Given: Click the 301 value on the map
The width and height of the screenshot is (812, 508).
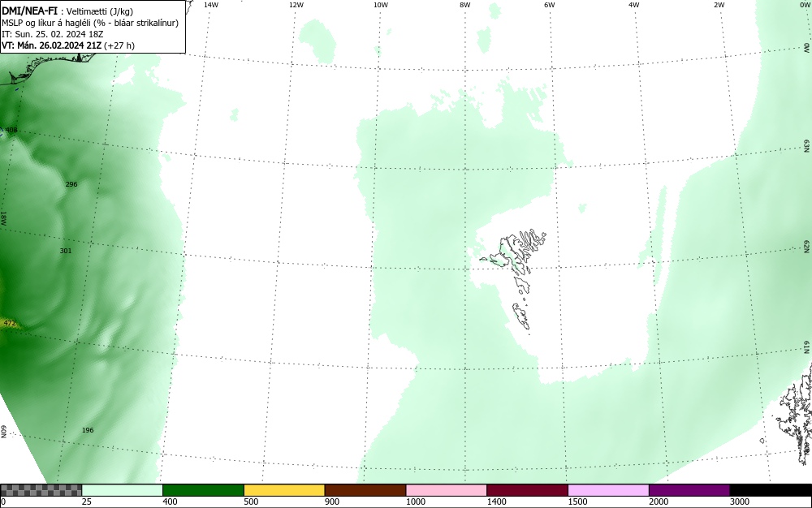Looking at the screenshot, I should (66, 251).
